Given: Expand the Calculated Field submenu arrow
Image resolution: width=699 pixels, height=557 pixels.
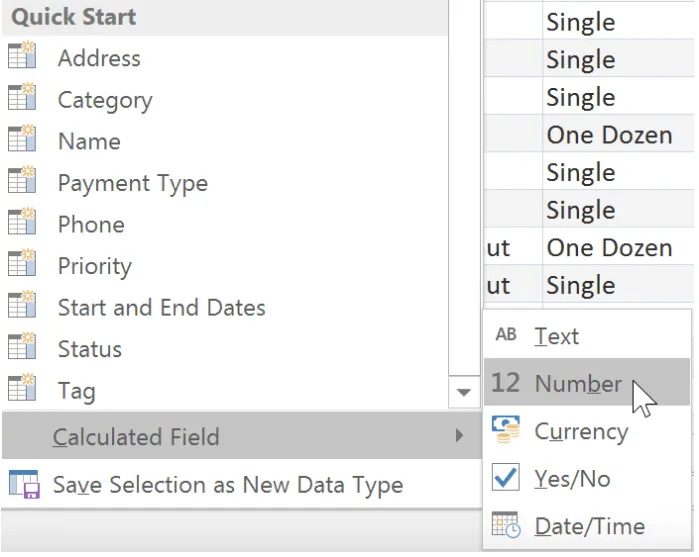Looking at the screenshot, I should point(460,436).
